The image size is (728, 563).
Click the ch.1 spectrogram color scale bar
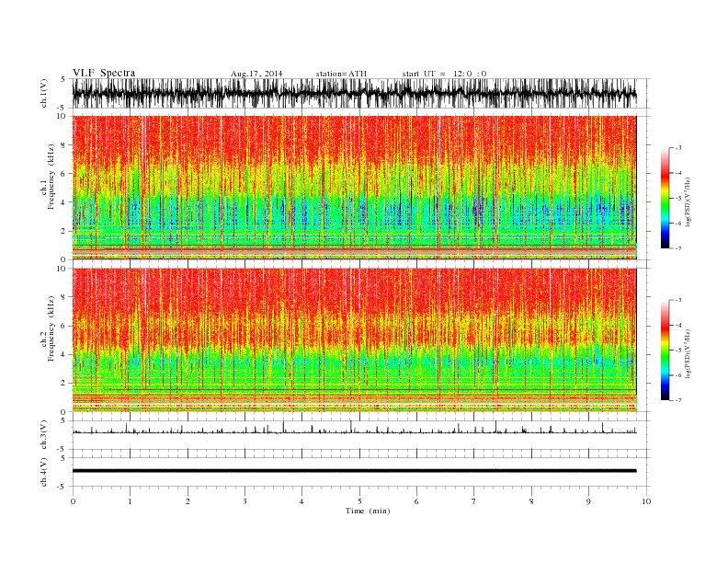[665, 199]
